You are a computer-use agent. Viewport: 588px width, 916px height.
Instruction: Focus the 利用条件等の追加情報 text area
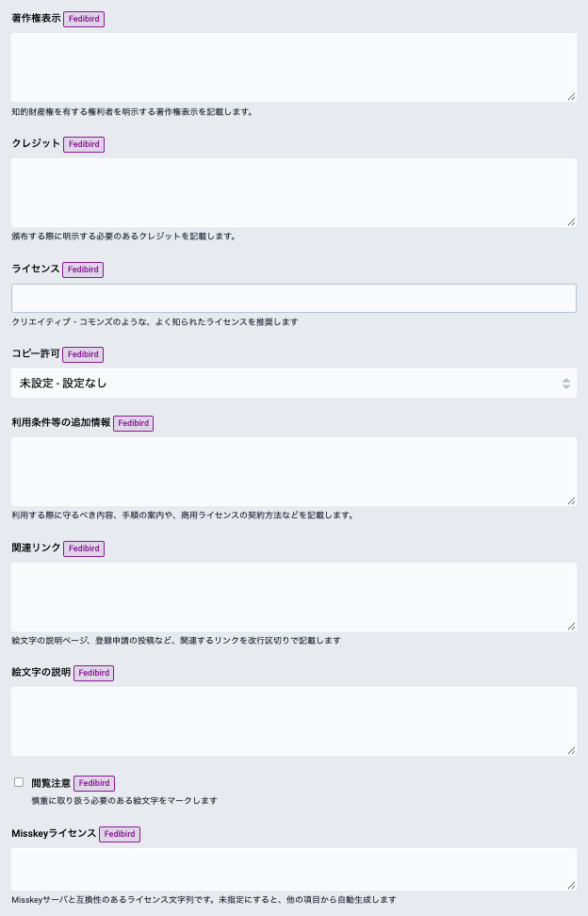click(294, 471)
